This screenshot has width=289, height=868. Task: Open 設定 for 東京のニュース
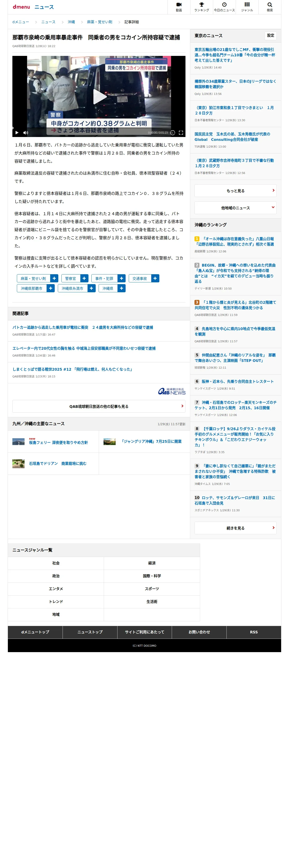point(271,35)
